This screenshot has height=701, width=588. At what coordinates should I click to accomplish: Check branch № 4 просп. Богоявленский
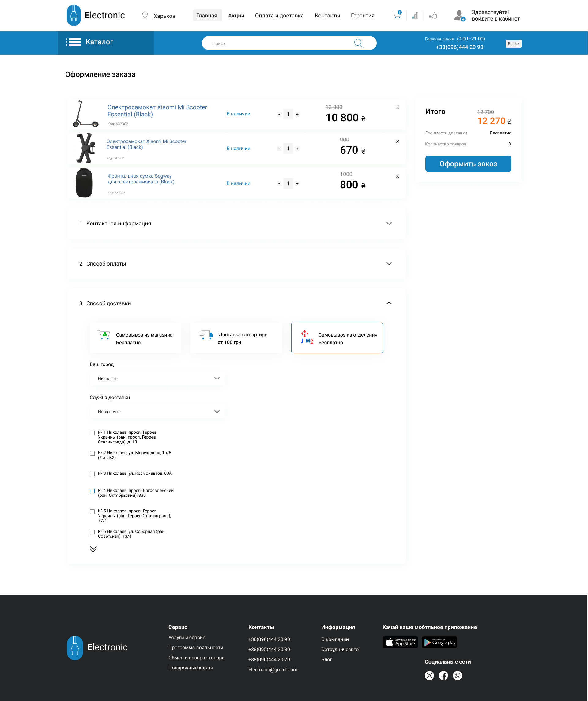pos(92,491)
